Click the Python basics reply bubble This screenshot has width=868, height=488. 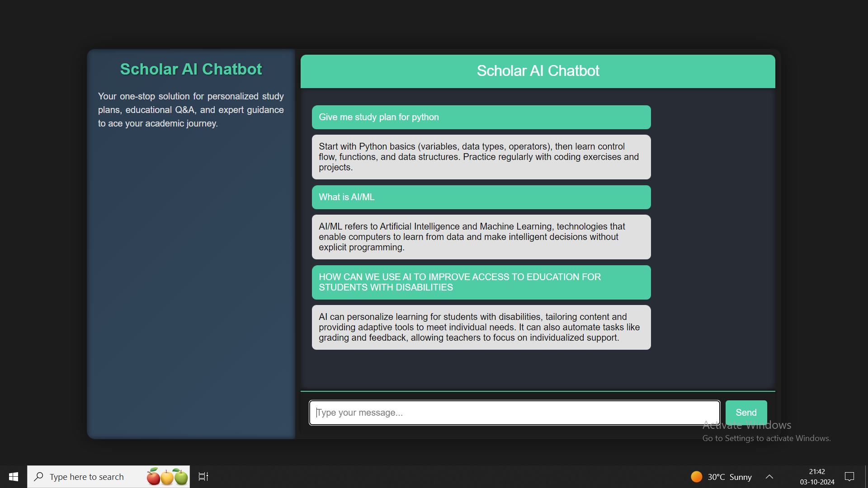click(x=481, y=157)
